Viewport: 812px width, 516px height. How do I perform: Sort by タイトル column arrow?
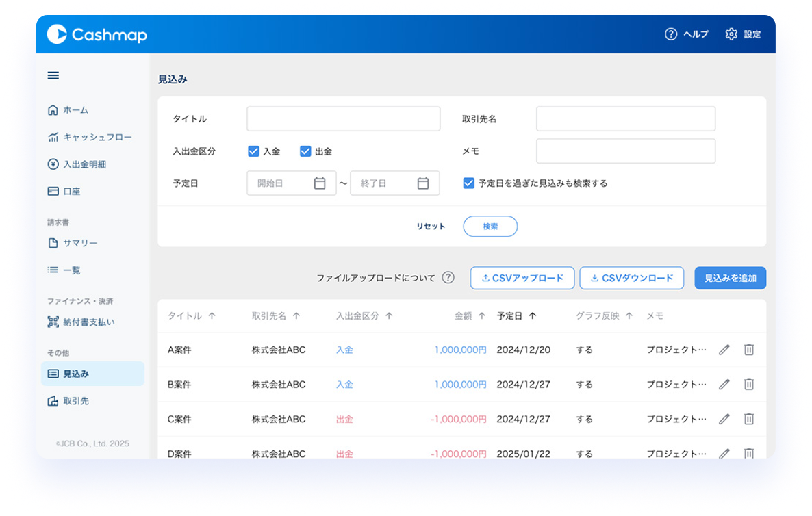pos(212,315)
